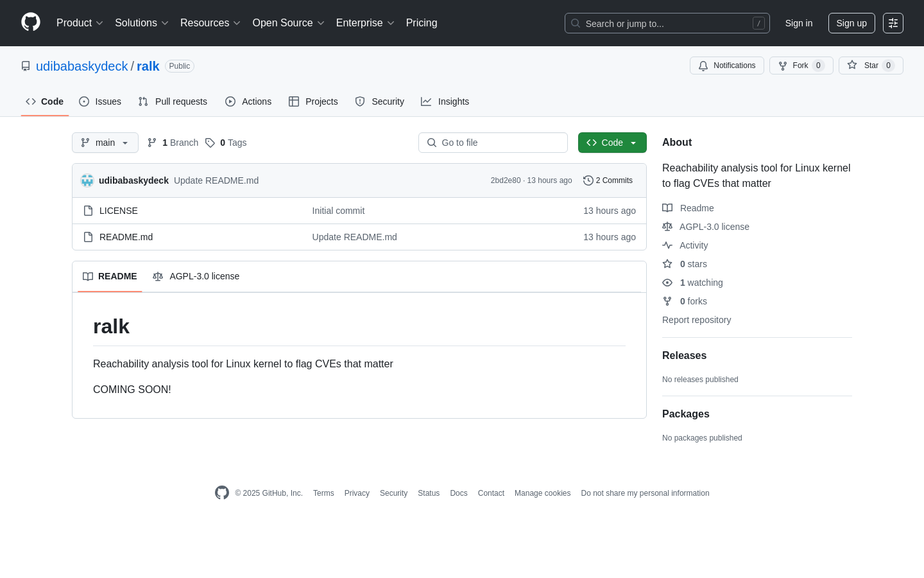The image size is (924, 578).
Task: Click the Sign in link
Action: point(799,23)
